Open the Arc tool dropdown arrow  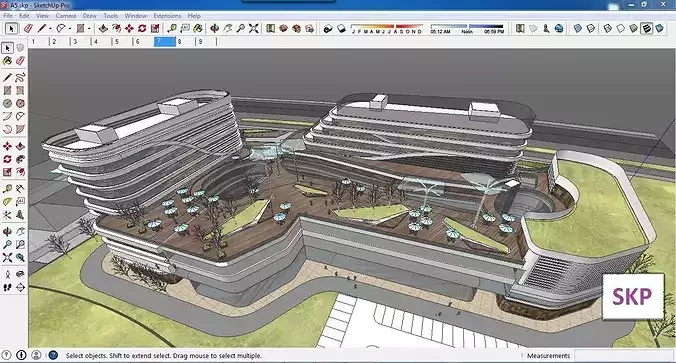pyautogui.click(x=70, y=29)
